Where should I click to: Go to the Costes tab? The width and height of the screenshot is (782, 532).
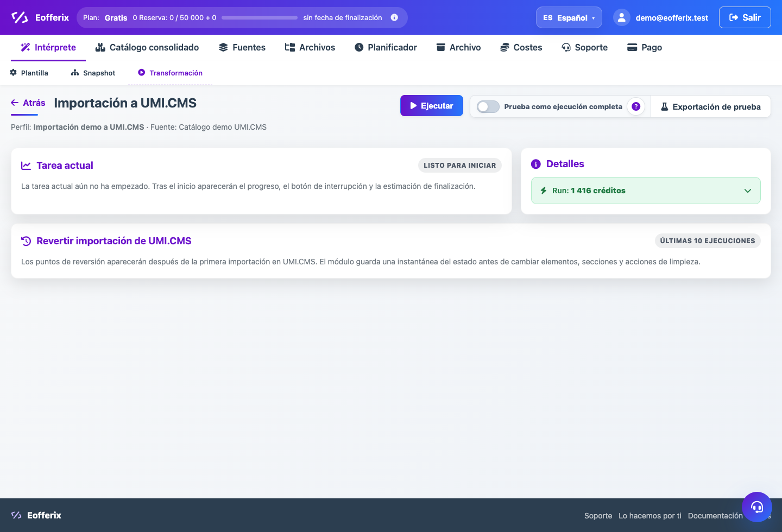point(521,47)
